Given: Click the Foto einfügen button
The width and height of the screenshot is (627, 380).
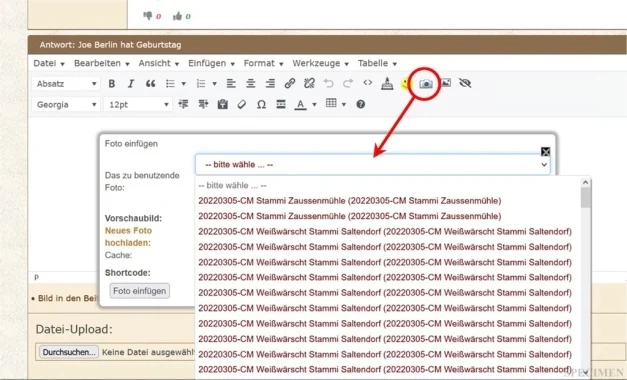Looking at the screenshot, I should pyautogui.click(x=140, y=291).
